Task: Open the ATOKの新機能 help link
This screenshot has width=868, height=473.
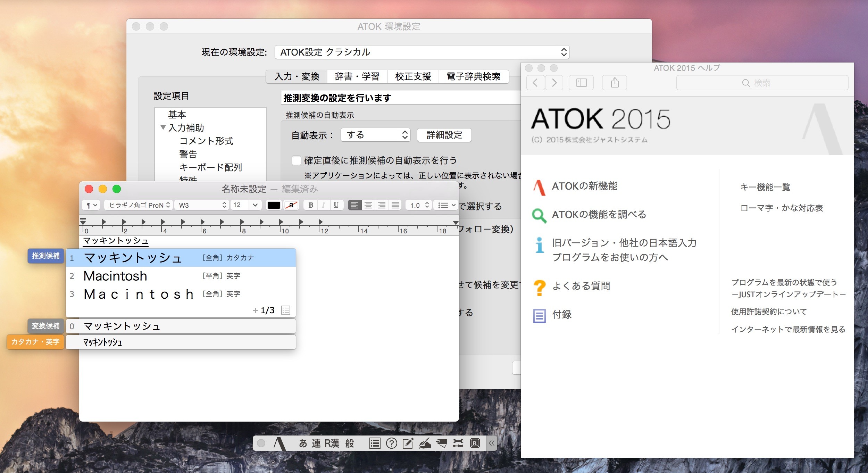Action: (x=585, y=186)
